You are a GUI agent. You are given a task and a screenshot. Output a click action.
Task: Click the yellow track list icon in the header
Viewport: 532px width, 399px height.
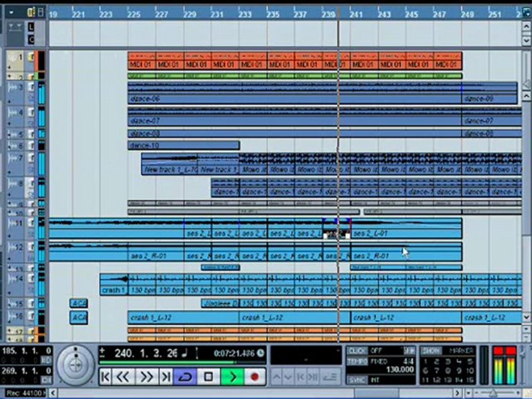coord(31,13)
